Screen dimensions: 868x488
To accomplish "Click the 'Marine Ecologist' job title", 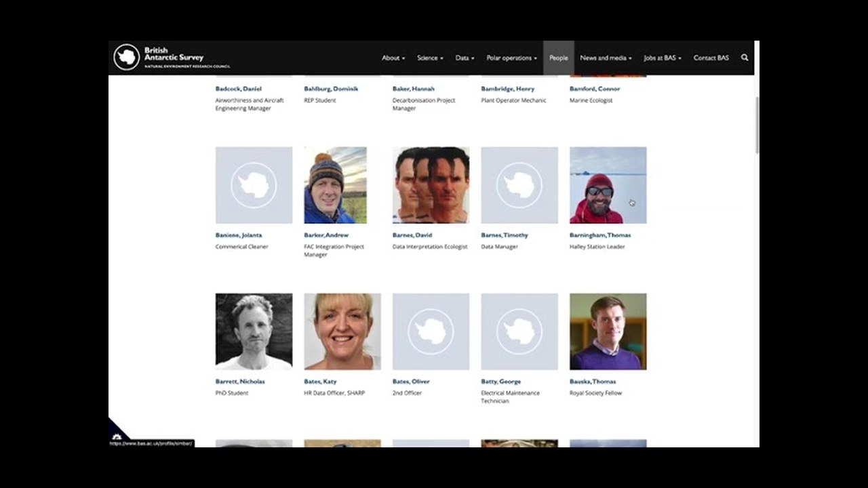I will click(591, 100).
